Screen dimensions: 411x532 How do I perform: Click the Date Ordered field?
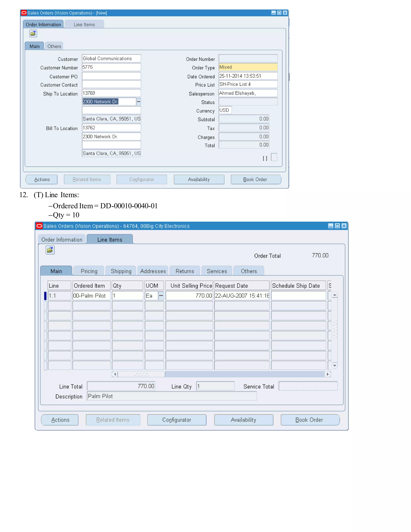coord(248,76)
